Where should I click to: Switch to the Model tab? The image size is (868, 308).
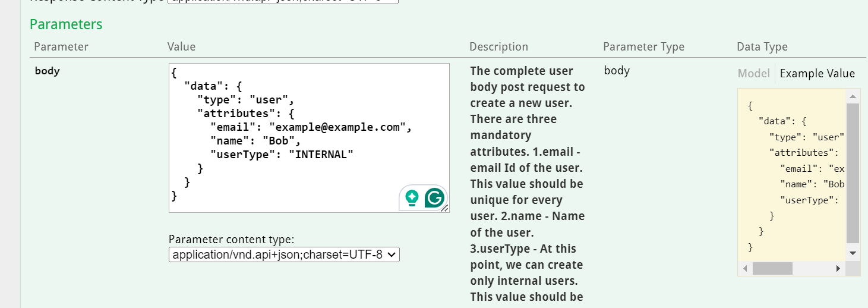(753, 74)
